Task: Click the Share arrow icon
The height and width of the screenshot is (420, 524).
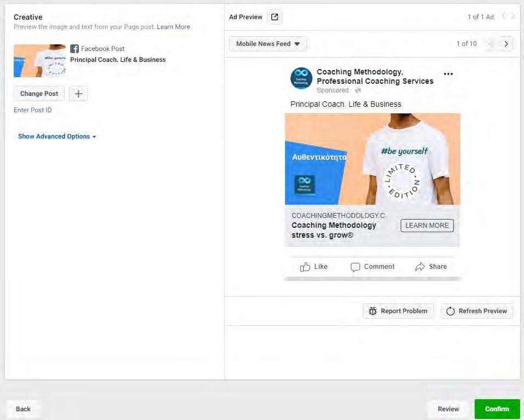Action: (420, 267)
